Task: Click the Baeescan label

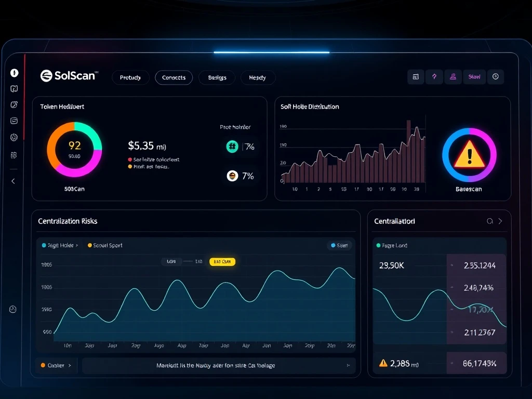Action: point(469,189)
